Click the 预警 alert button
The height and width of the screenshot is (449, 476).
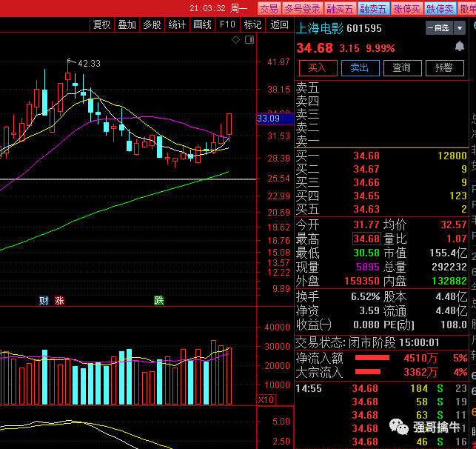tap(444, 67)
